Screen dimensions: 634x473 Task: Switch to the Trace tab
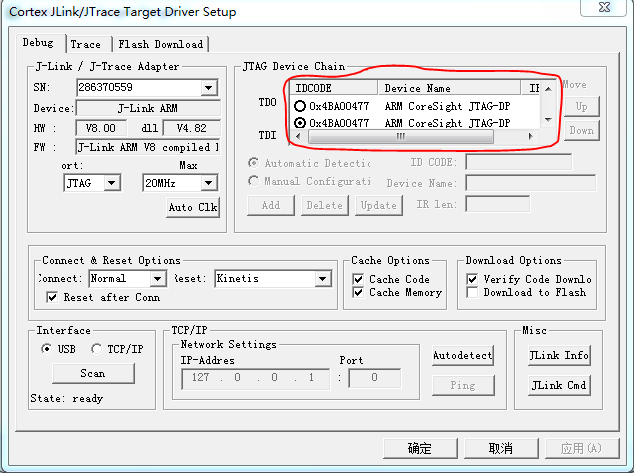(88, 44)
